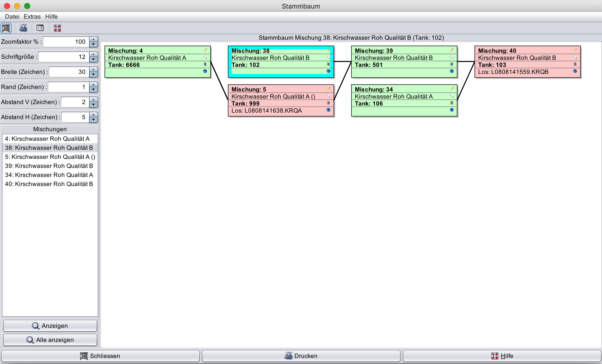Click the Alle anzeigen button
Screen dimensions: 602x364
50,340
